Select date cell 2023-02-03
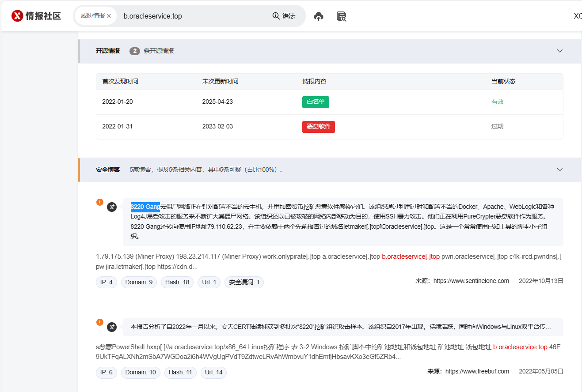The width and height of the screenshot is (582, 392). pos(217,127)
